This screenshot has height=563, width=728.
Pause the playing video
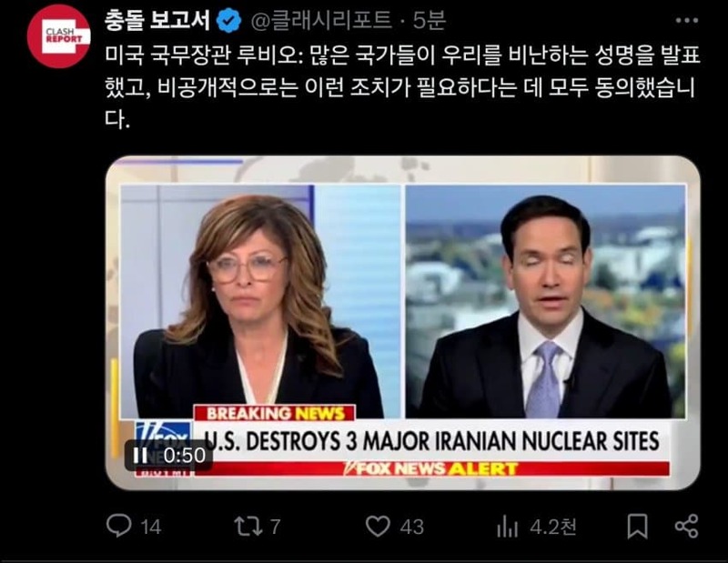click(x=140, y=456)
